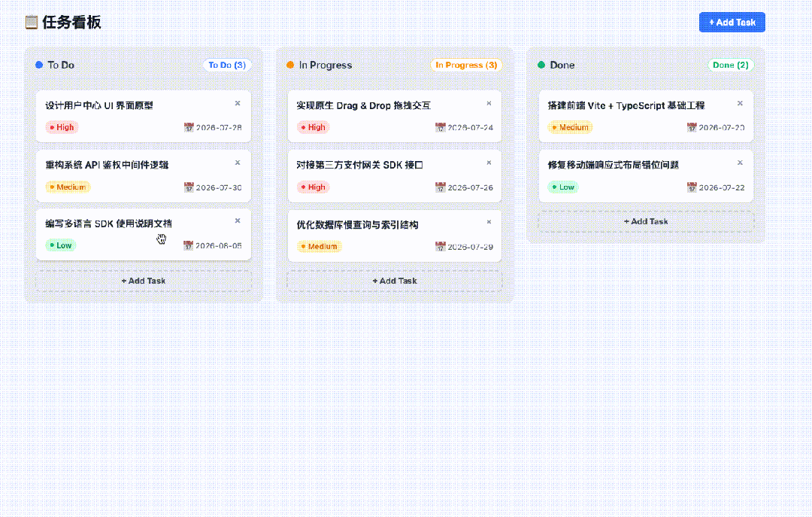Screen dimensions: 812x517
Task: Add a task in the To Do column
Action: tap(144, 281)
